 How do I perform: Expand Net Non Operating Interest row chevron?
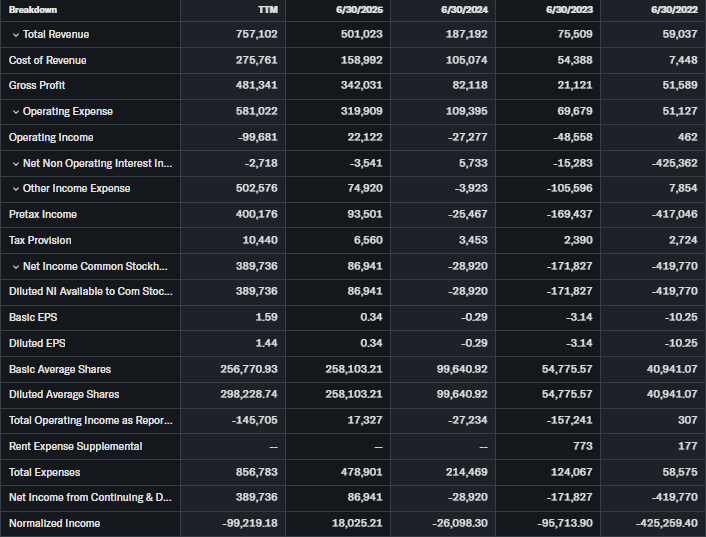[x=16, y=163]
